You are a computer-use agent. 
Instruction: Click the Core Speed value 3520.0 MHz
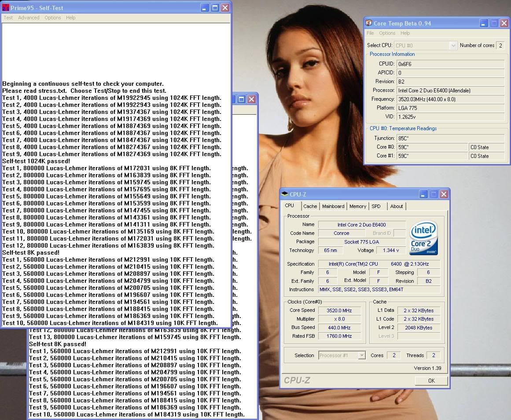[x=339, y=310]
